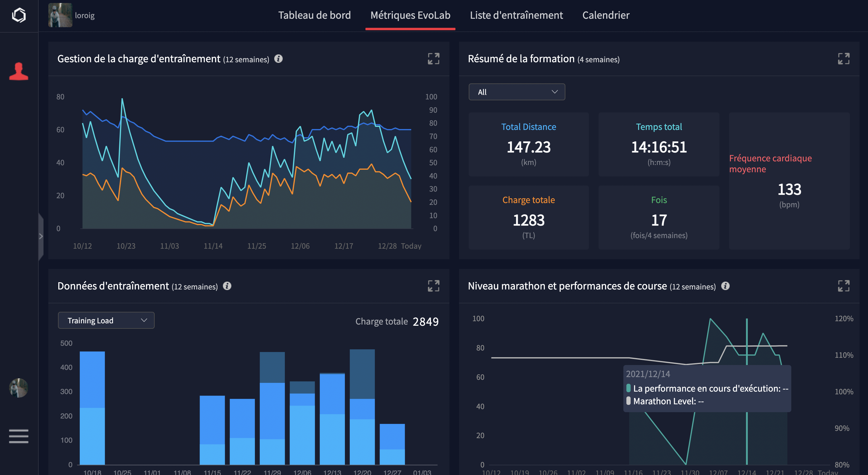Click the Temps total 14:16:51 card

[659, 144]
